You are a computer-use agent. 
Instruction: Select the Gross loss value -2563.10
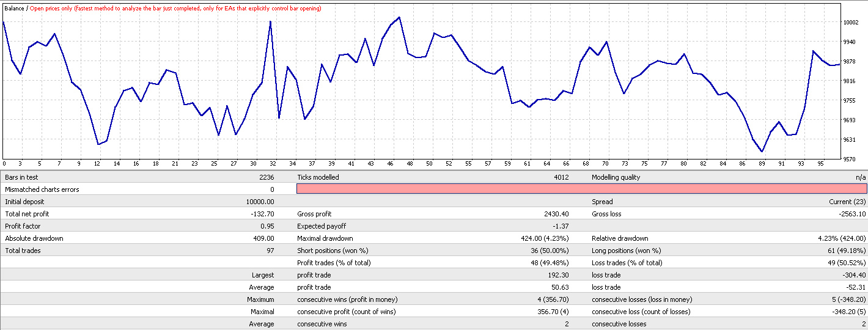851,214
